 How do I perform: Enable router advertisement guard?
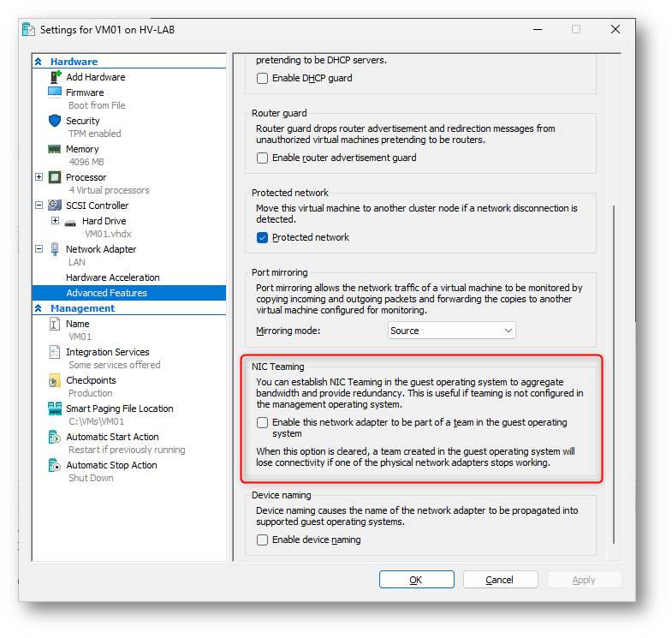262,158
